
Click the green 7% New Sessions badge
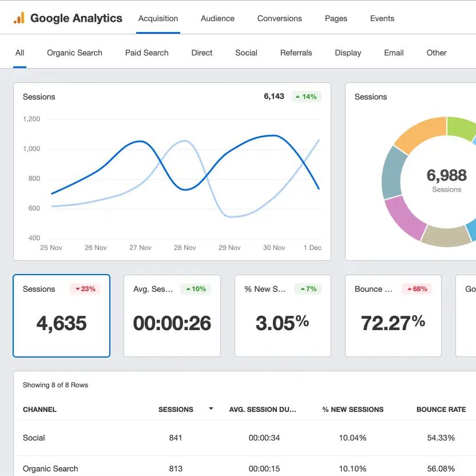[306, 289]
